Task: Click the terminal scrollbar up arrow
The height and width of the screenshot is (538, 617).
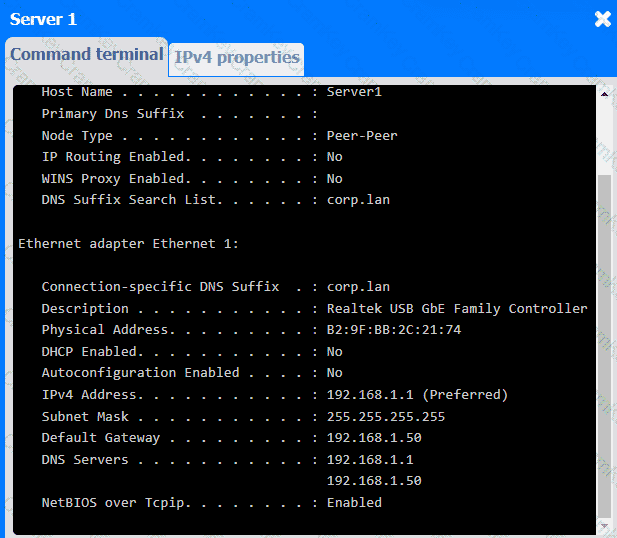Action: click(604, 93)
